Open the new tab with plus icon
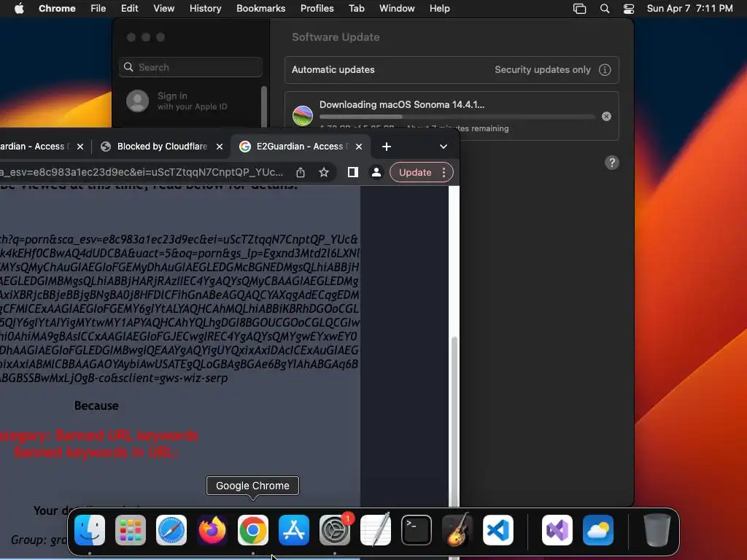 [387, 147]
